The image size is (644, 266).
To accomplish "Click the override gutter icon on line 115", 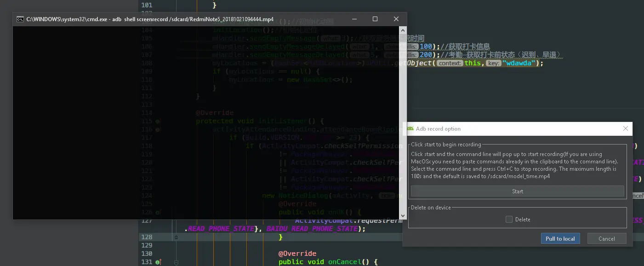I will (x=158, y=121).
